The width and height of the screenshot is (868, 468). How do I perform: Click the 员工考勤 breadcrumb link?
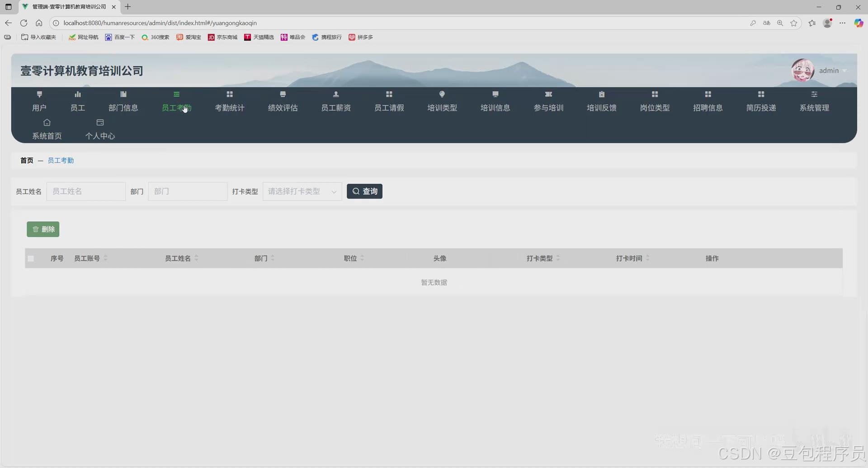(61, 160)
